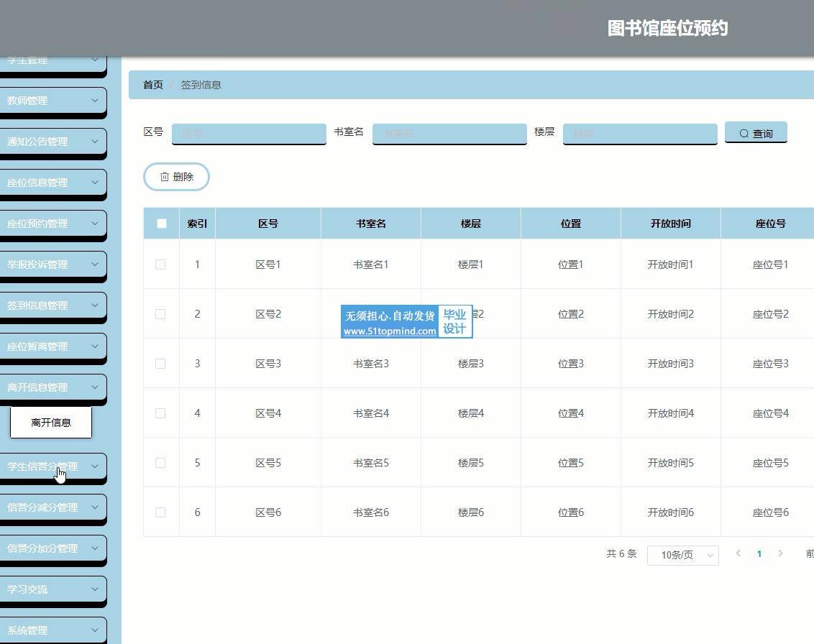Open the 举报投诉管理 sidebar menu
Viewport: 814px width, 644px height.
click(x=53, y=264)
